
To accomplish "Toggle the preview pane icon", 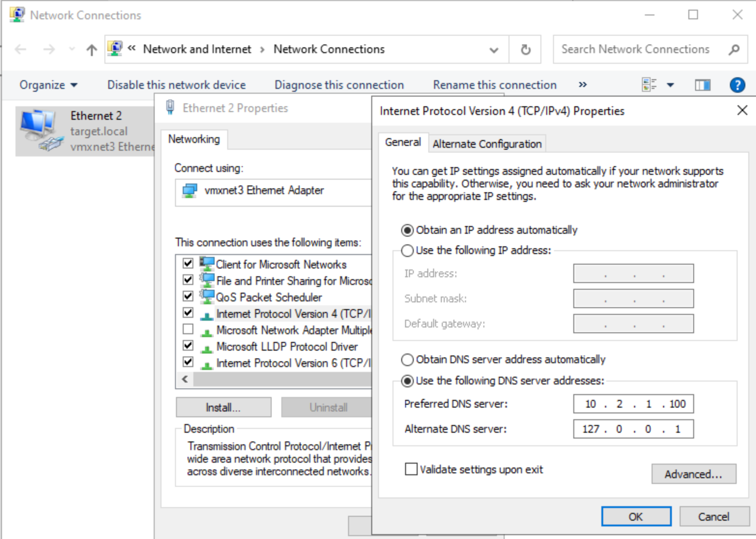I will point(702,85).
